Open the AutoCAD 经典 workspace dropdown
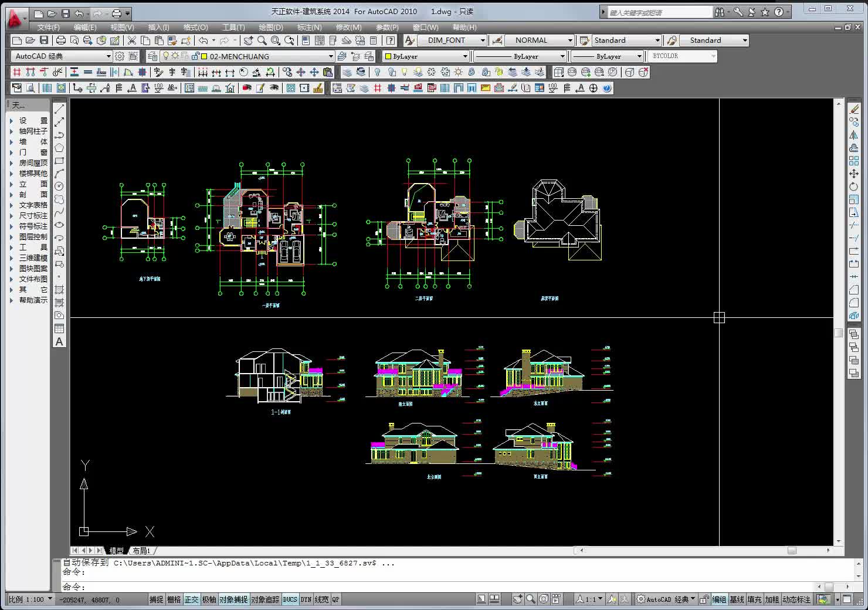The height and width of the screenshot is (610, 868). (62, 56)
